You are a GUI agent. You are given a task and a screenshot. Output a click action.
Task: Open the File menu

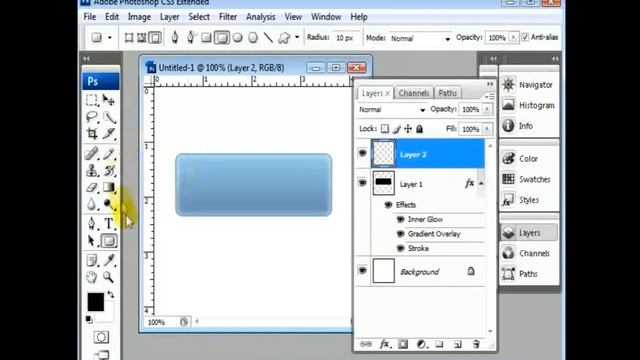point(90,17)
